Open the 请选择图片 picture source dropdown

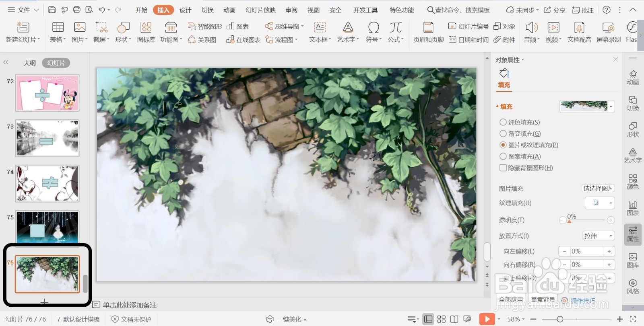pos(598,188)
